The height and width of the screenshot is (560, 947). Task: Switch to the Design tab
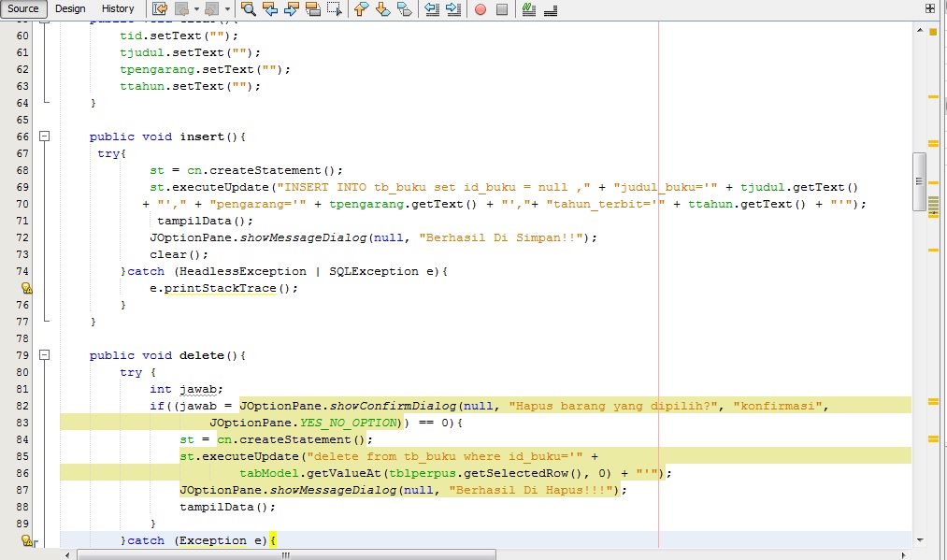[x=70, y=7]
